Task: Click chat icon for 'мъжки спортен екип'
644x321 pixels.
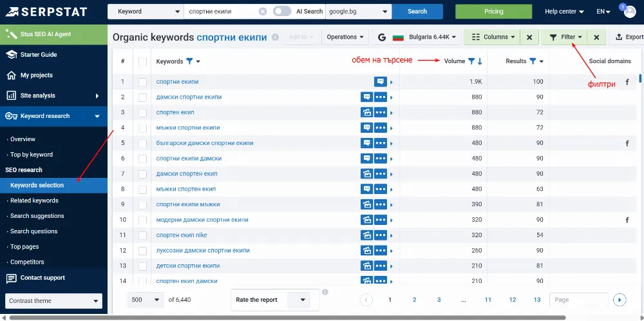Action: [367, 190]
